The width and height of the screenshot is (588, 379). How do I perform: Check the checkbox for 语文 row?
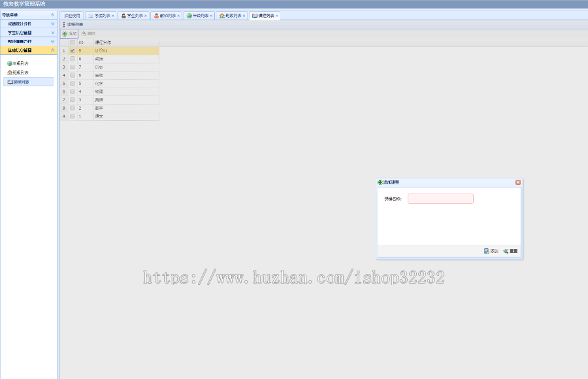point(73,116)
